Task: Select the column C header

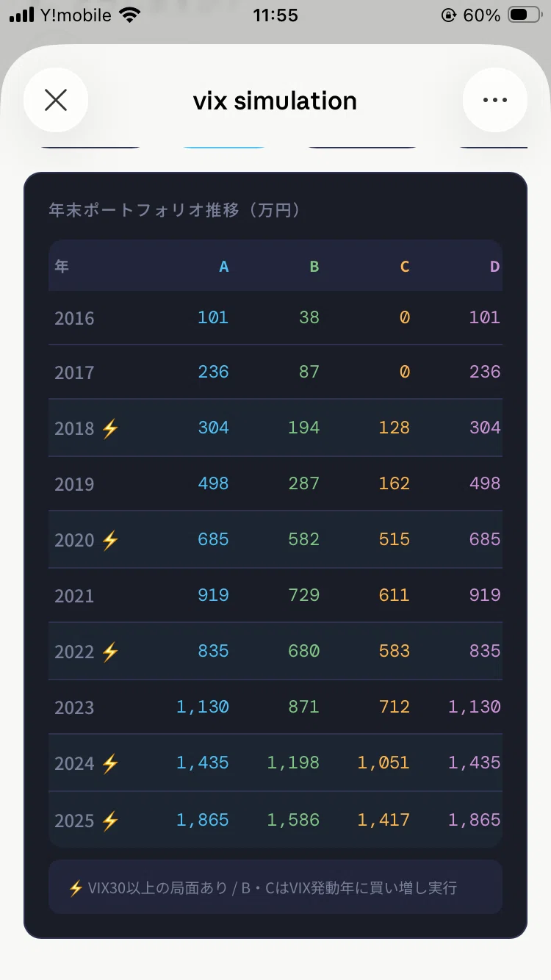Action: (405, 267)
